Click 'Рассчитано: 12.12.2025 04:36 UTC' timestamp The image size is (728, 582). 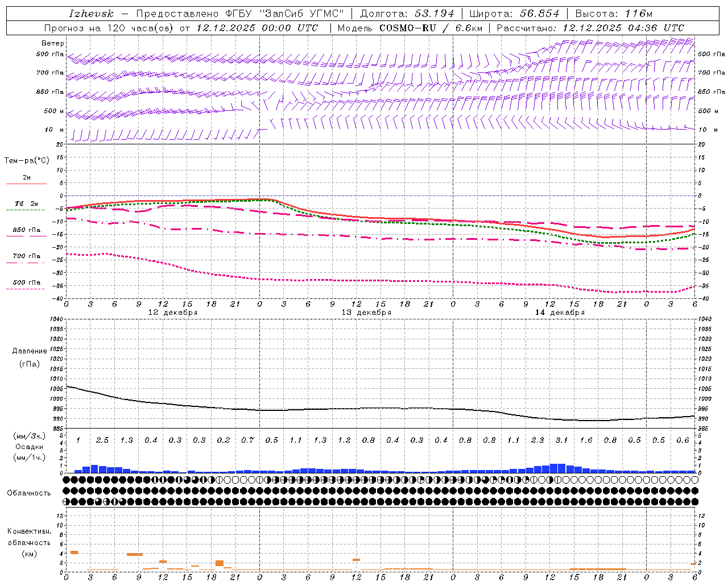590,28
